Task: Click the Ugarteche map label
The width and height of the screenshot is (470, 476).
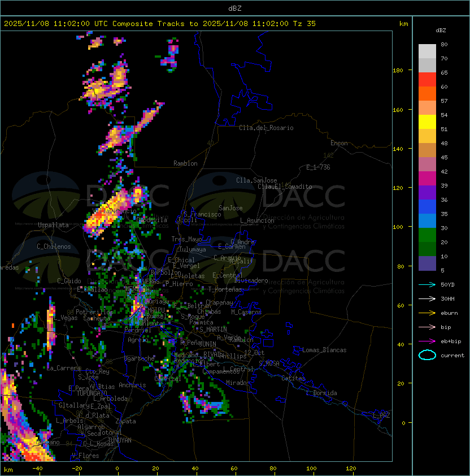Action: point(140,358)
